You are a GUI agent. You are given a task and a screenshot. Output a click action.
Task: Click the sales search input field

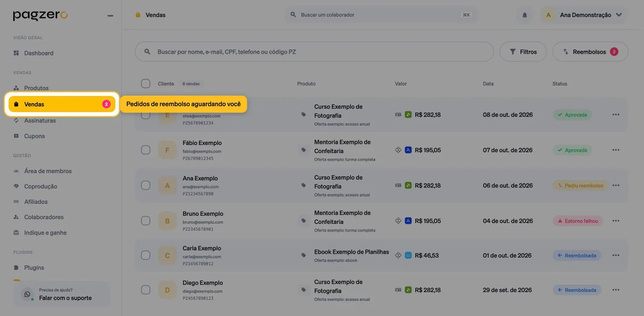(x=314, y=52)
